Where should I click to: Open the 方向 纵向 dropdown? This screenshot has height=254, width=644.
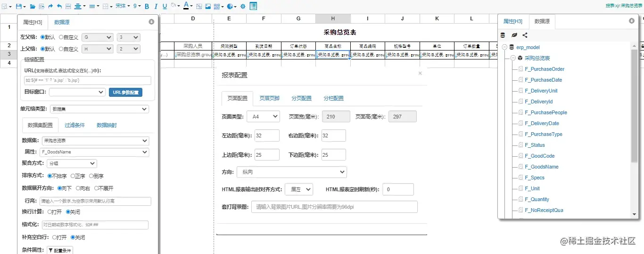[291, 172]
